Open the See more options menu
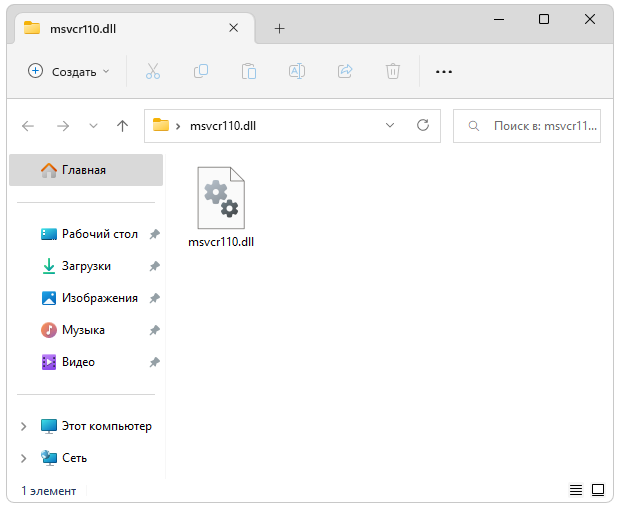619x508 pixels. coord(444,71)
